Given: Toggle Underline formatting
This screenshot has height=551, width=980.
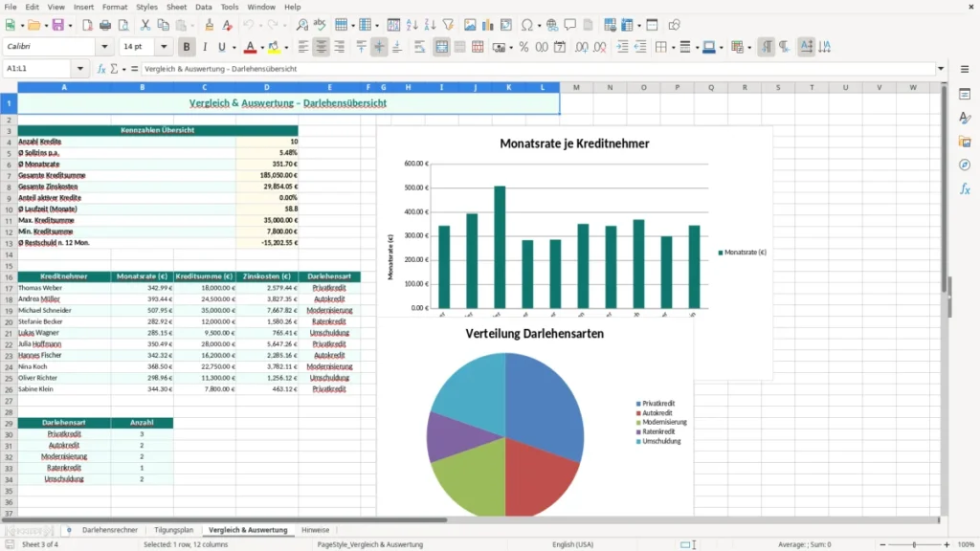Looking at the screenshot, I should tap(221, 47).
